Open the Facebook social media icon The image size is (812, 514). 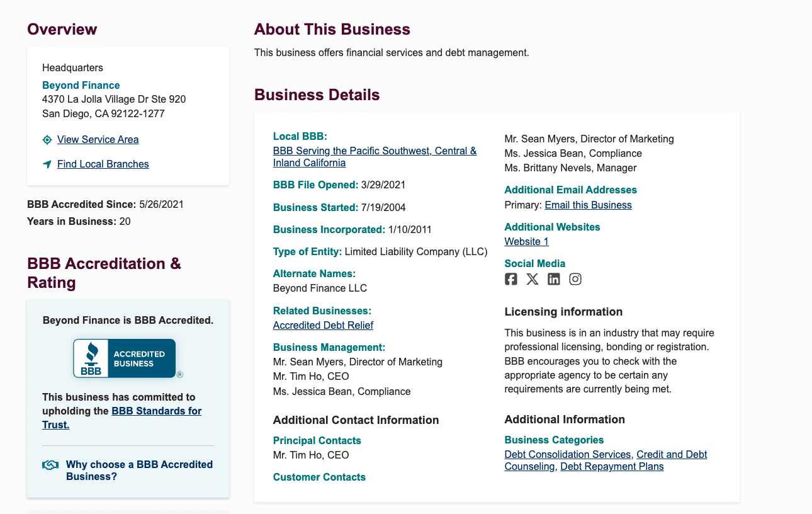pyautogui.click(x=511, y=279)
